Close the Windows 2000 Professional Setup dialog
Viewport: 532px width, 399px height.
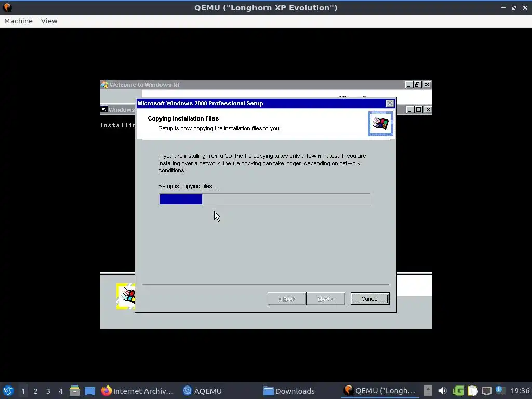click(x=390, y=103)
